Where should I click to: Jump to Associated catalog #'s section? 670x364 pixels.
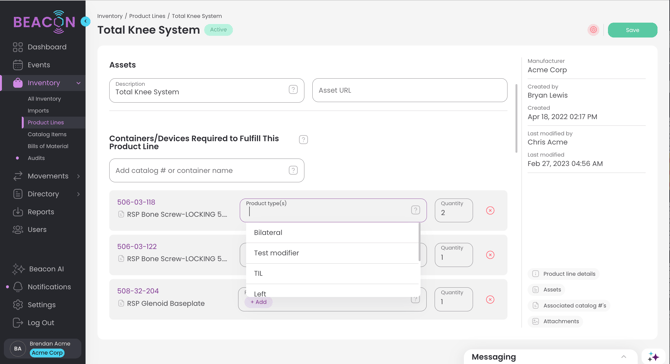click(x=570, y=305)
